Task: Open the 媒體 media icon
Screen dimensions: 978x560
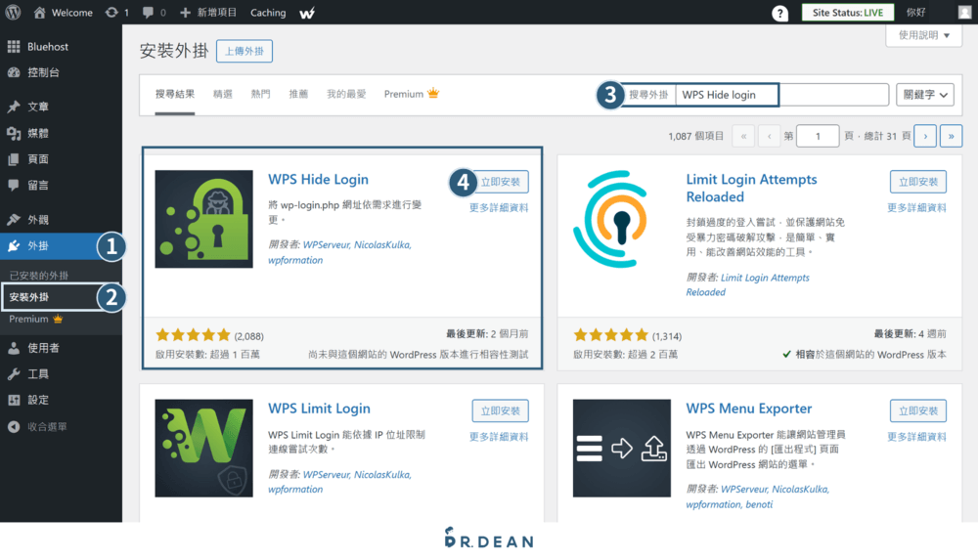Action: (x=13, y=133)
